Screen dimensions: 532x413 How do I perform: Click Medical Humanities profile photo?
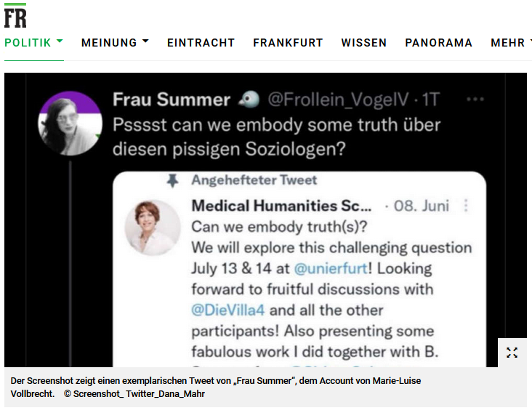pos(153,228)
